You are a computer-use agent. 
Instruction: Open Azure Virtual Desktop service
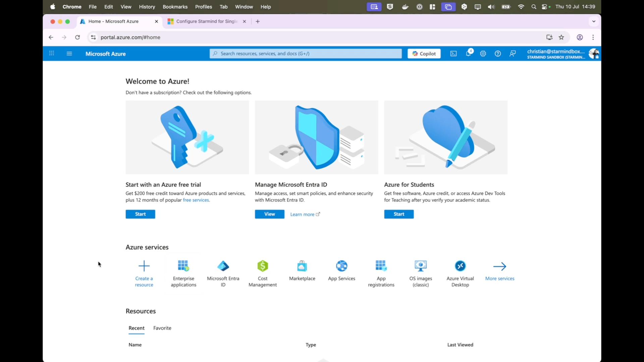click(x=460, y=274)
